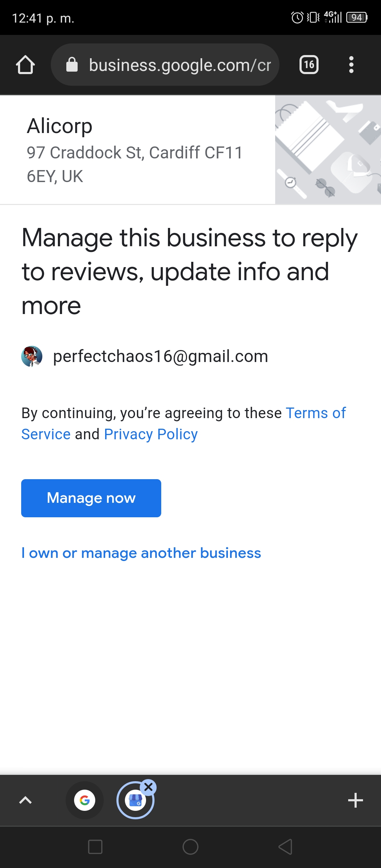Viewport: 381px width, 868px height.
Task: Tap the Chrome home icon
Action: click(x=25, y=65)
